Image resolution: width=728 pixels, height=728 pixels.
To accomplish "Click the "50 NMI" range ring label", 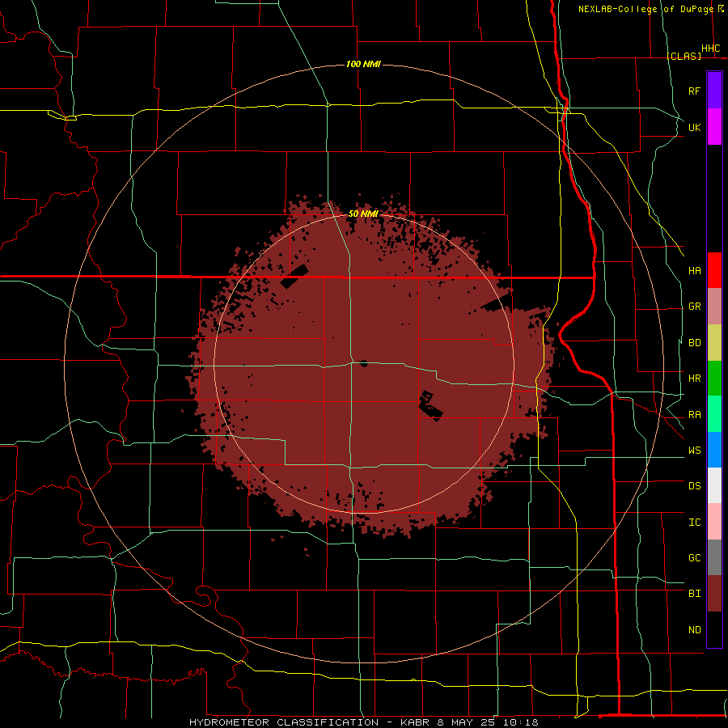I will pos(363,214).
